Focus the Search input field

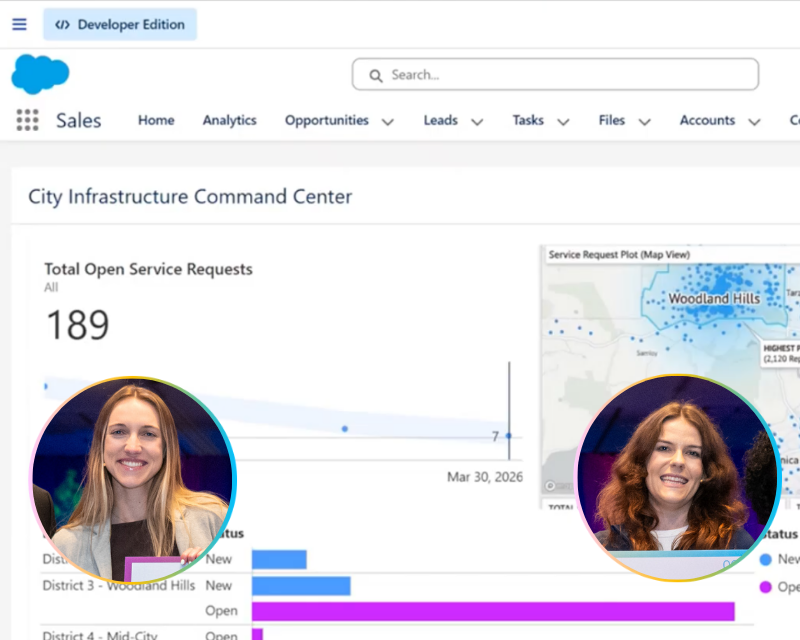coord(555,75)
